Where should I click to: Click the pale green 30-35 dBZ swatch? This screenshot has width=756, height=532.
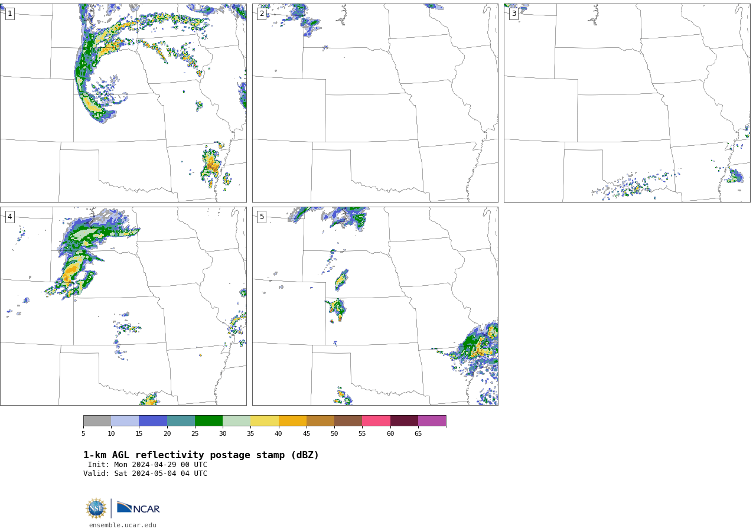(236, 421)
